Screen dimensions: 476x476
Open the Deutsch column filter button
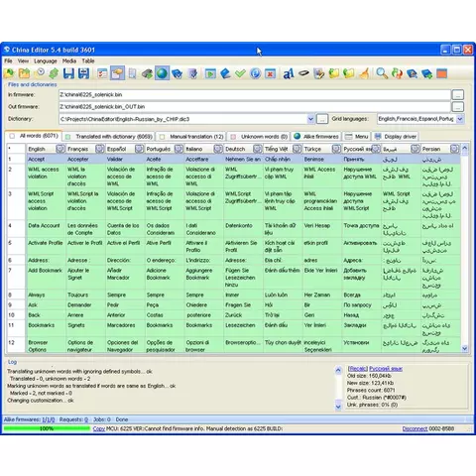tap(257, 149)
